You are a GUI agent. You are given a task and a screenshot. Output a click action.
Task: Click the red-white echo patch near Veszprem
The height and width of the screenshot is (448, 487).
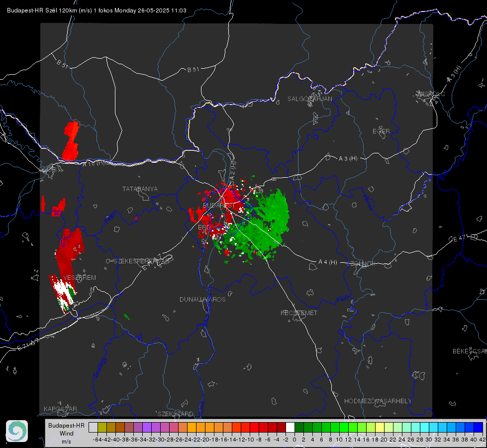(x=63, y=293)
